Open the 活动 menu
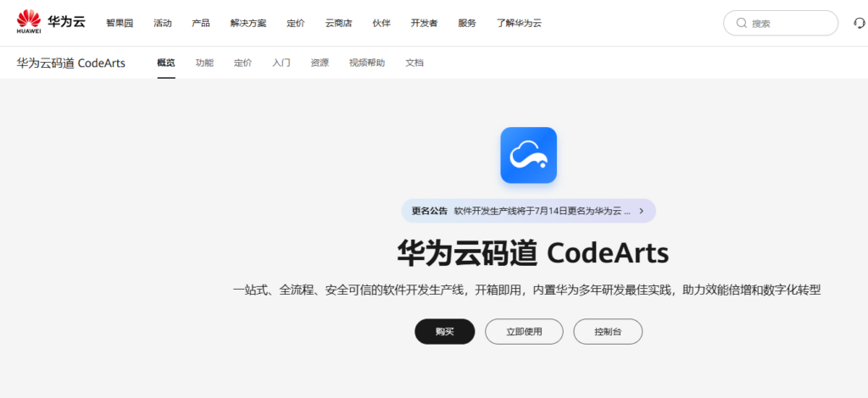The width and height of the screenshot is (868, 398). (x=163, y=23)
